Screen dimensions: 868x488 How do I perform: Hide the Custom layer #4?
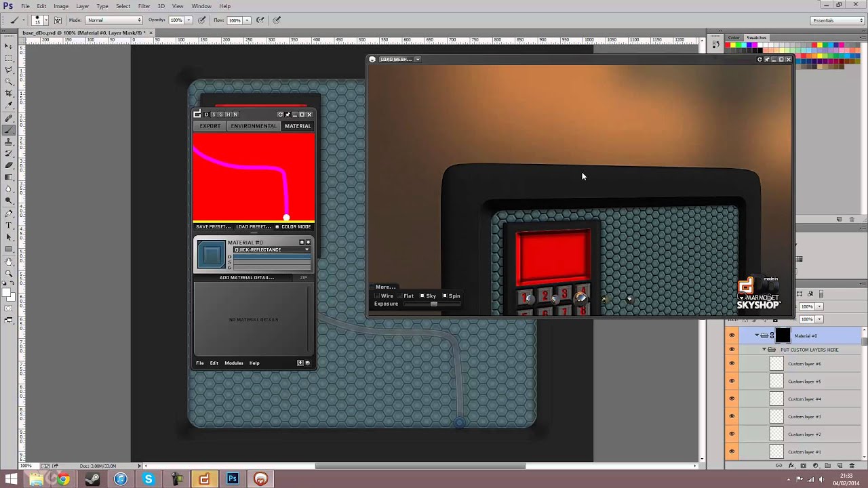(x=732, y=399)
